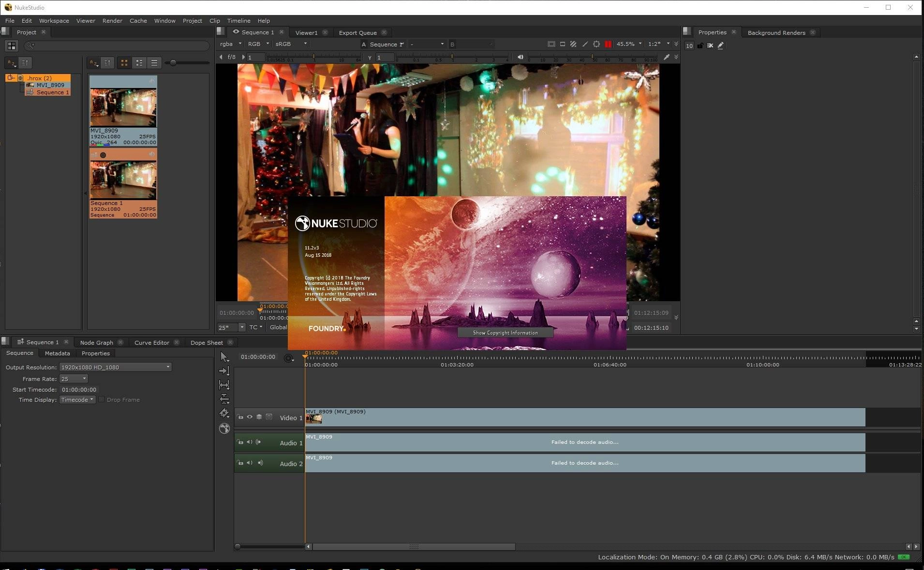Collapse the .hrox project tree node
Screen dimensions: 924x570
pyautogui.click(x=10, y=78)
